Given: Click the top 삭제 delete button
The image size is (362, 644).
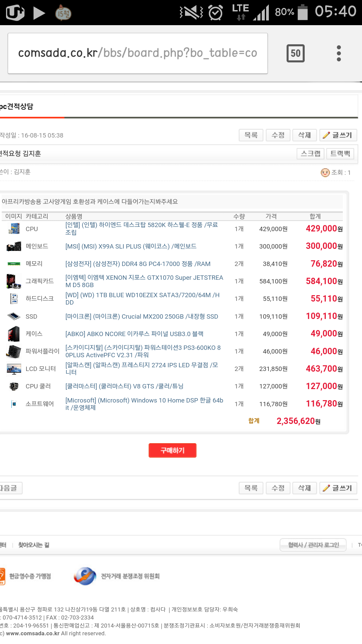Looking at the screenshot, I should pyautogui.click(x=304, y=135).
